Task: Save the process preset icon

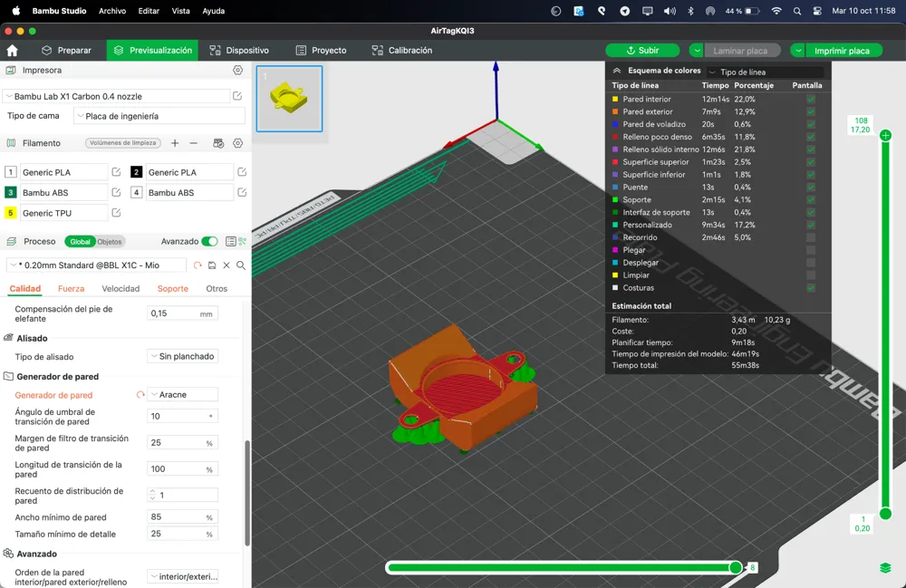Action: coord(212,265)
